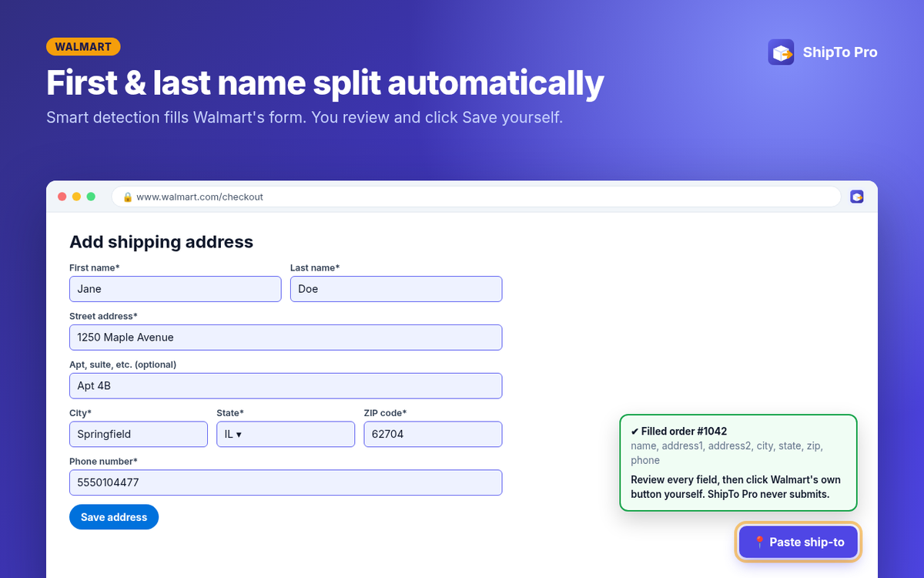
Task: Click the ShipTo Pro extension icon in browser toolbar
Action: 856,197
